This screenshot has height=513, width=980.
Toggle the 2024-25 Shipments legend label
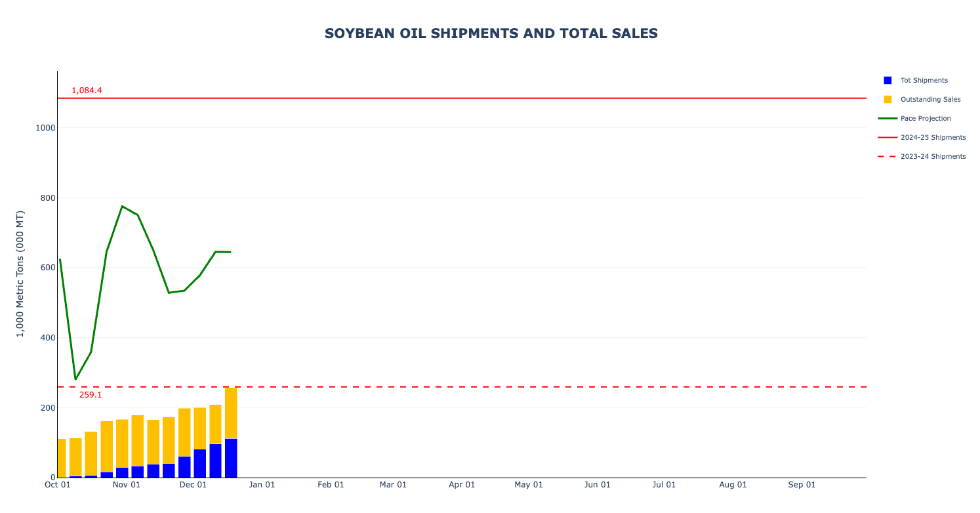tap(933, 138)
